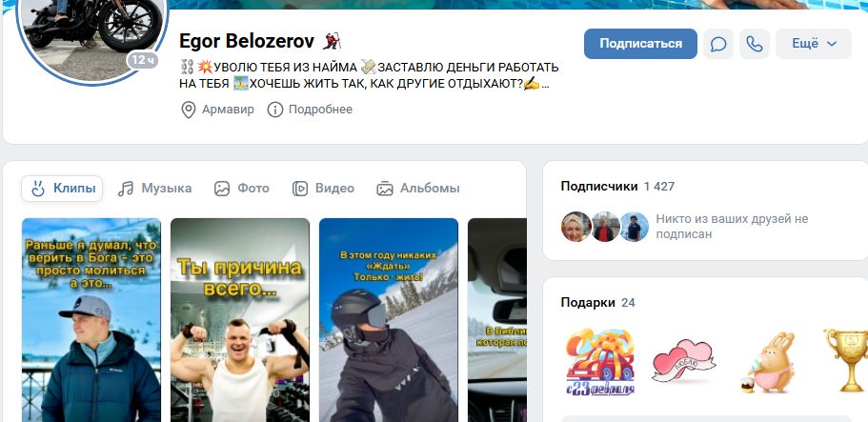Start a call with the phone icon
The height and width of the screenshot is (422, 868).
pos(755,44)
